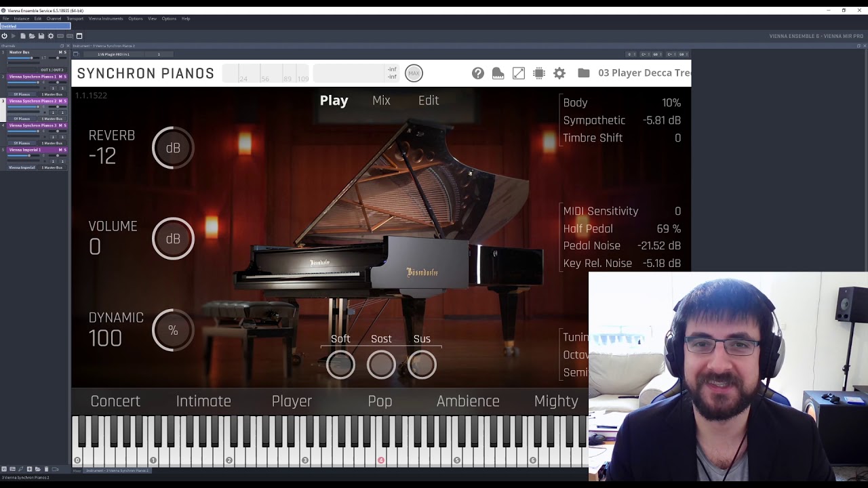Image resolution: width=868 pixels, height=488 pixels.
Task: Mute the Master Bus channel
Action: click(60, 52)
